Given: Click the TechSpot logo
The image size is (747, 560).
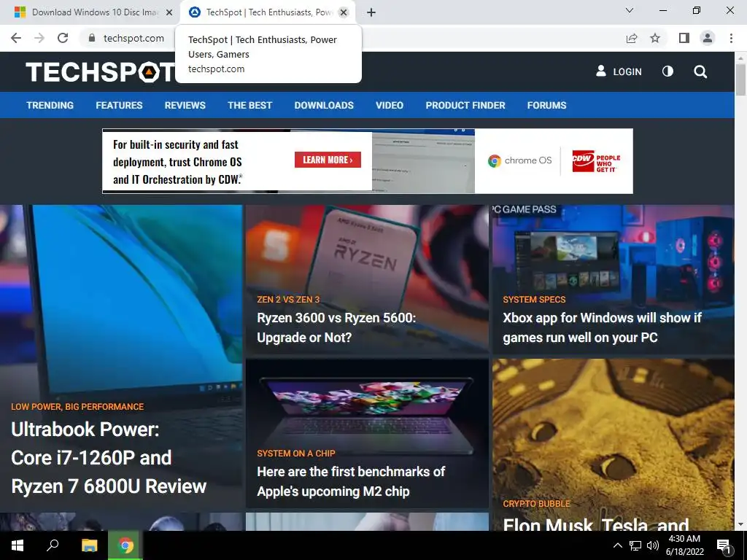Looking at the screenshot, I should 101,72.
